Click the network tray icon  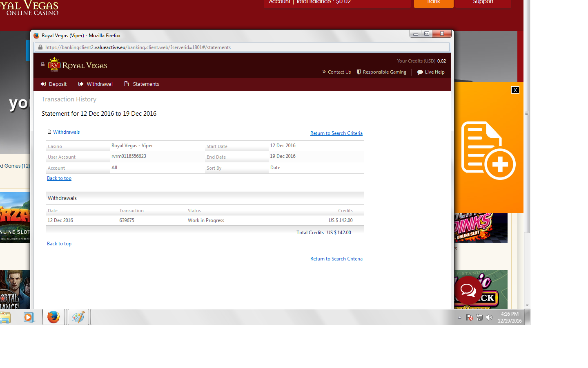[x=479, y=317]
